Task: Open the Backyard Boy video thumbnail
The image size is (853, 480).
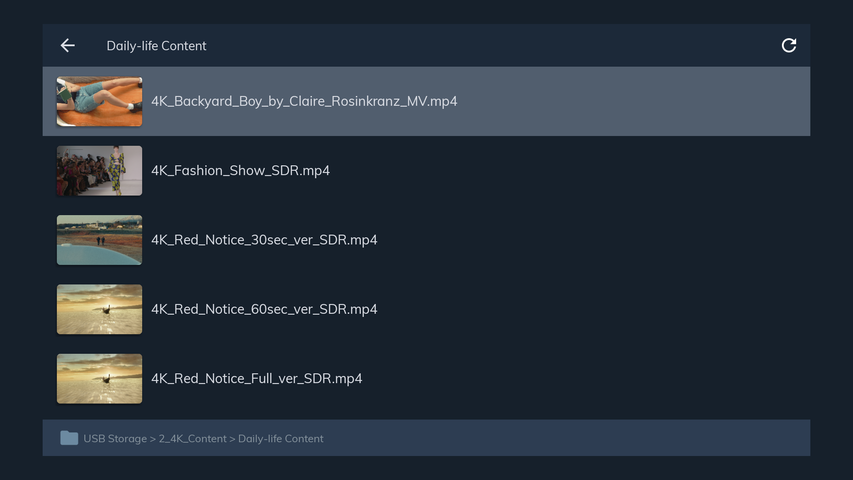Action: click(100, 101)
